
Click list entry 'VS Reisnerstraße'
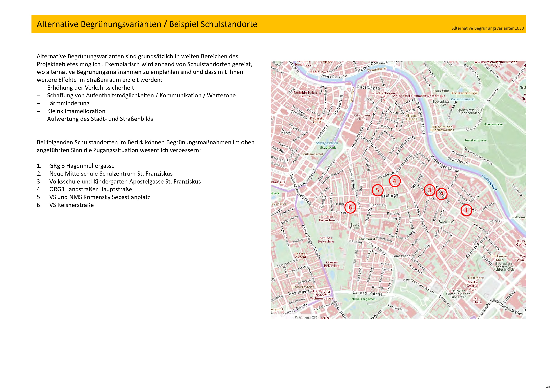(71, 205)
